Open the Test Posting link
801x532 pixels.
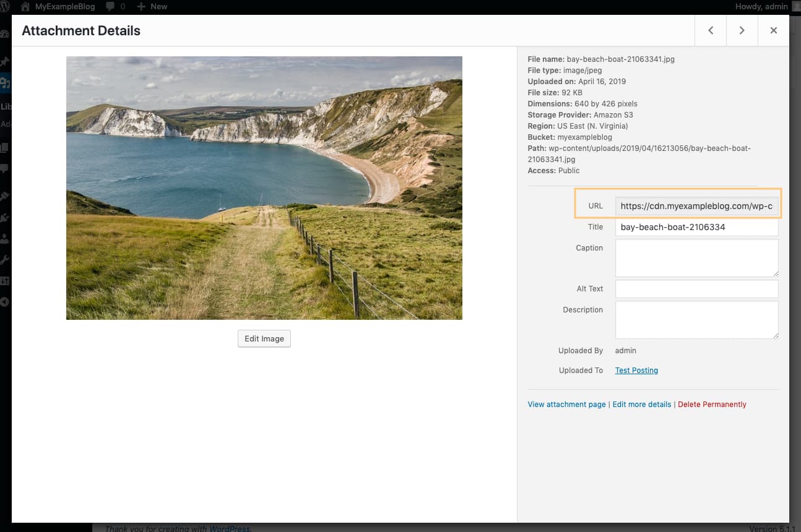coord(636,370)
